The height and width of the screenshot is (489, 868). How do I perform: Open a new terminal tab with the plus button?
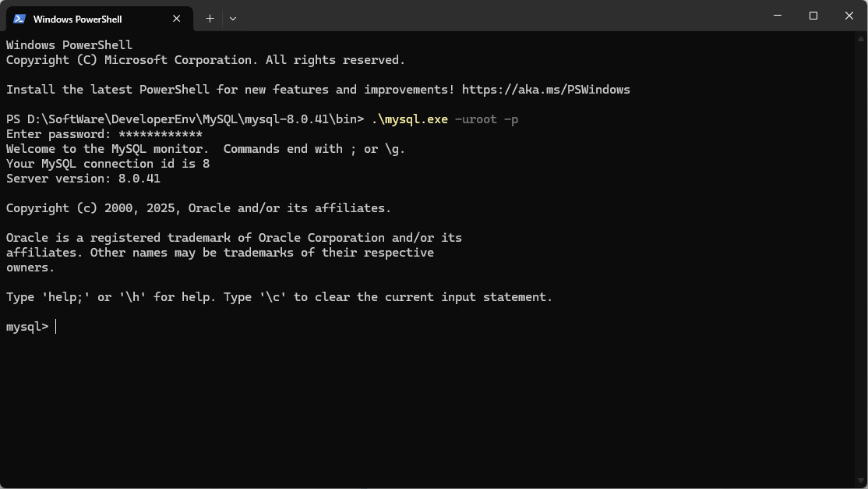[x=210, y=18]
